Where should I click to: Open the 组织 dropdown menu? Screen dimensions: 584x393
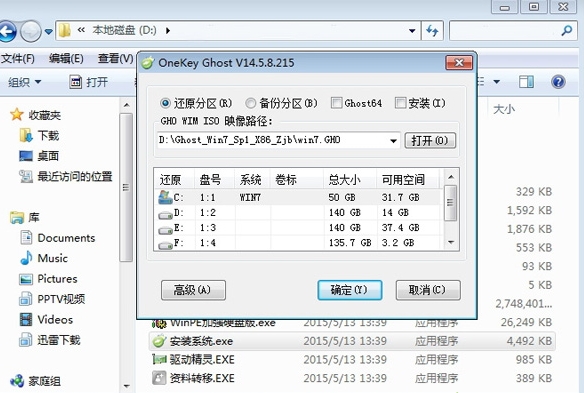tap(25, 82)
